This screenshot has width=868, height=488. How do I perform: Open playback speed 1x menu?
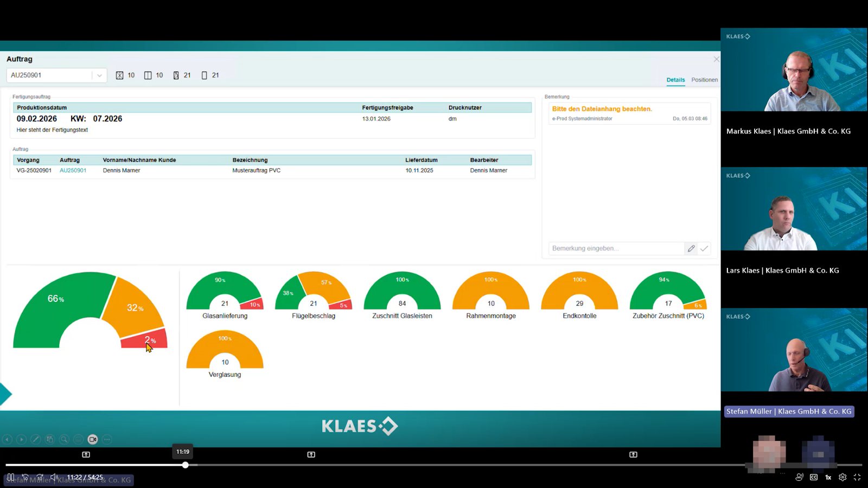click(x=828, y=477)
